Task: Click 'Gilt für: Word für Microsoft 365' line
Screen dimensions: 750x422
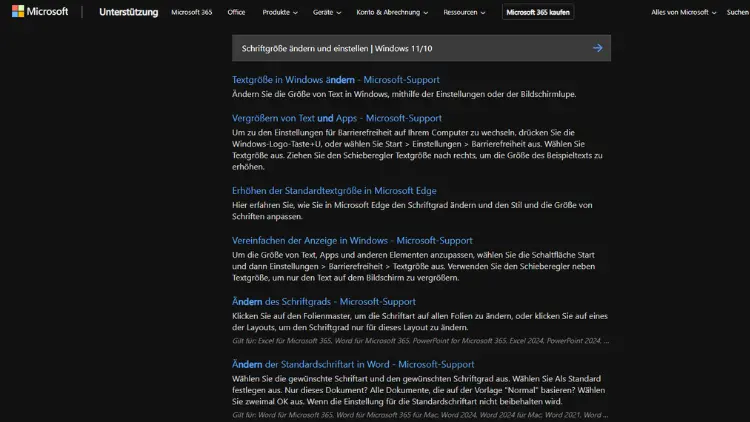Action: tap(420, 415)
